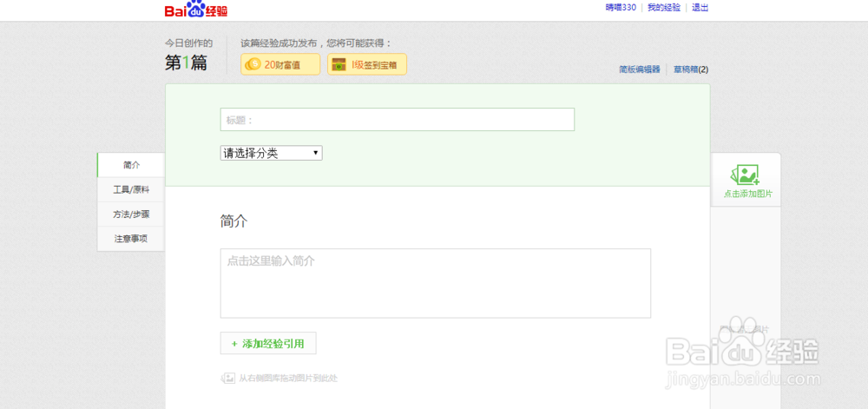Open the 我的经验 link
The height and width of the screenshot is (409, 868).
tap(664, 8)
